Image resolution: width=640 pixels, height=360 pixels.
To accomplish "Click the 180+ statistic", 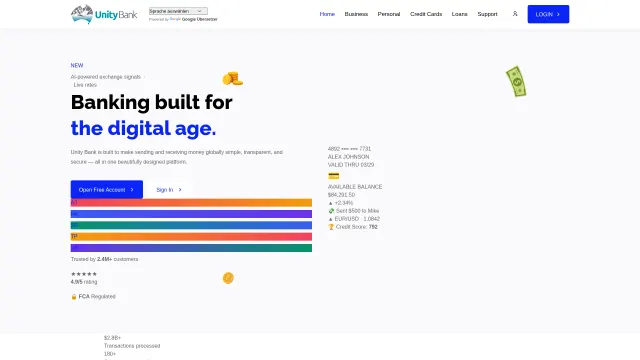I will [x=110, y=354].
